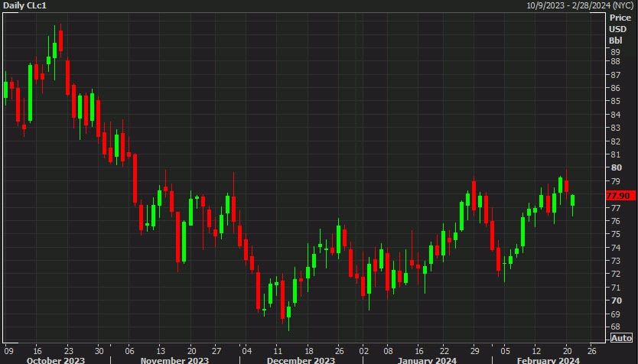Click the 69 price axis label
638x364 pixels.
[x=615, y=314]
